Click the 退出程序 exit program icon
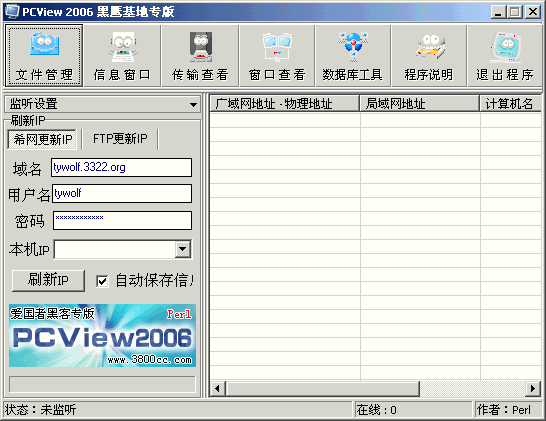Image resolution: width=546 pixels, height=421 pixels. click(505, 55)
